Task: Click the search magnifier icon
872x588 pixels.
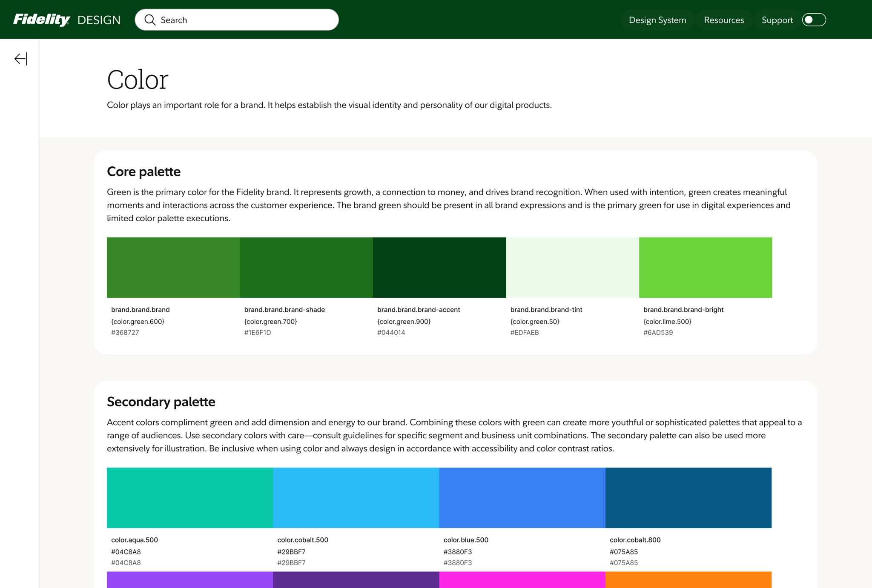Action: [150, 20]
